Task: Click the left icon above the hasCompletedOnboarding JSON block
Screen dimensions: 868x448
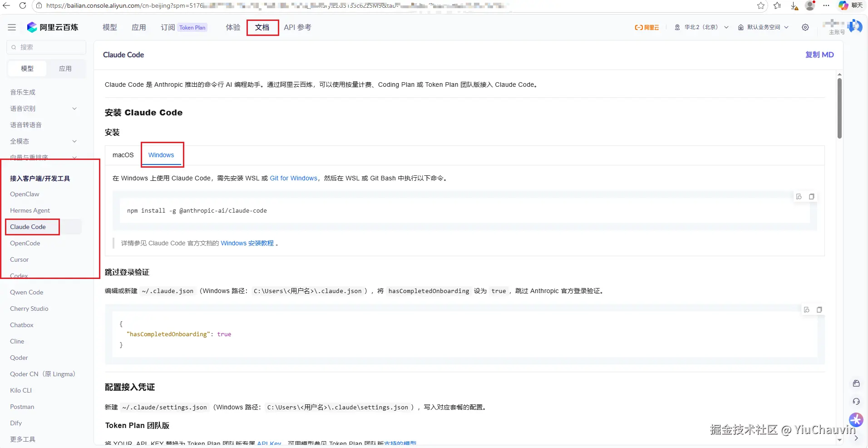Action: coord(807,310)
